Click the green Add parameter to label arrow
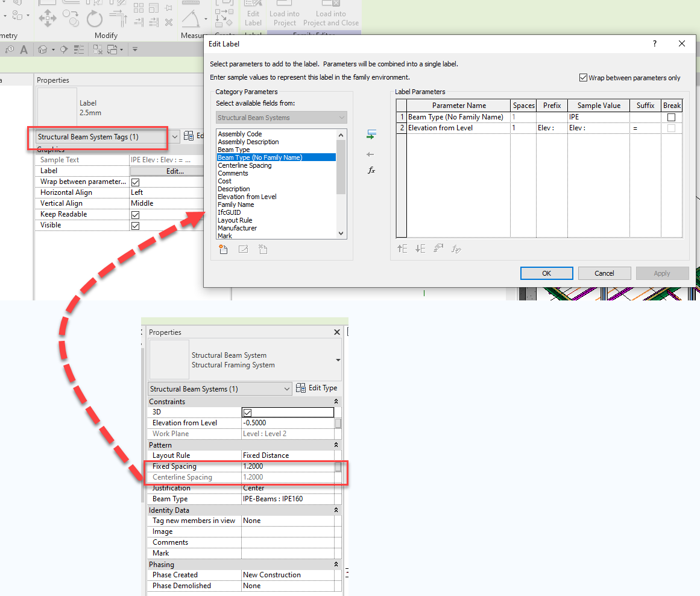 [x=371, y=134]
